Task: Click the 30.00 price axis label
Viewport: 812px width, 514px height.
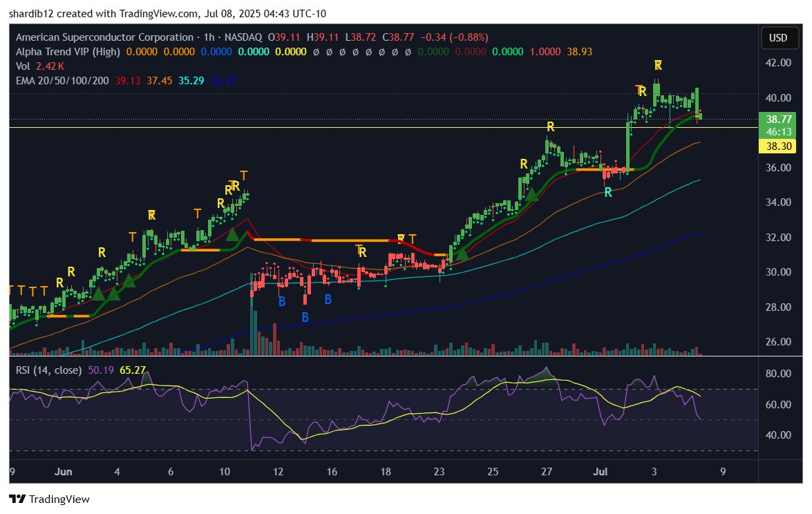Action: coord(778,272)
